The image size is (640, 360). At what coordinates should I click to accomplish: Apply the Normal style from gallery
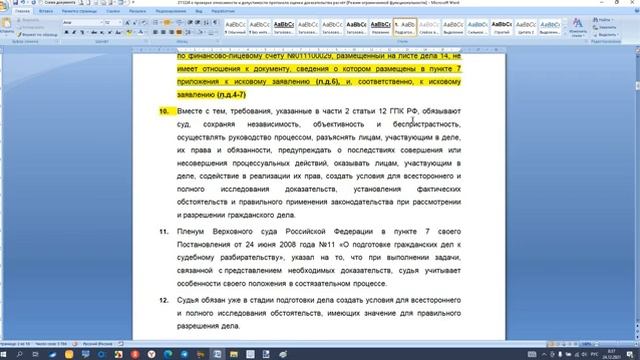[x=236, y=27]
